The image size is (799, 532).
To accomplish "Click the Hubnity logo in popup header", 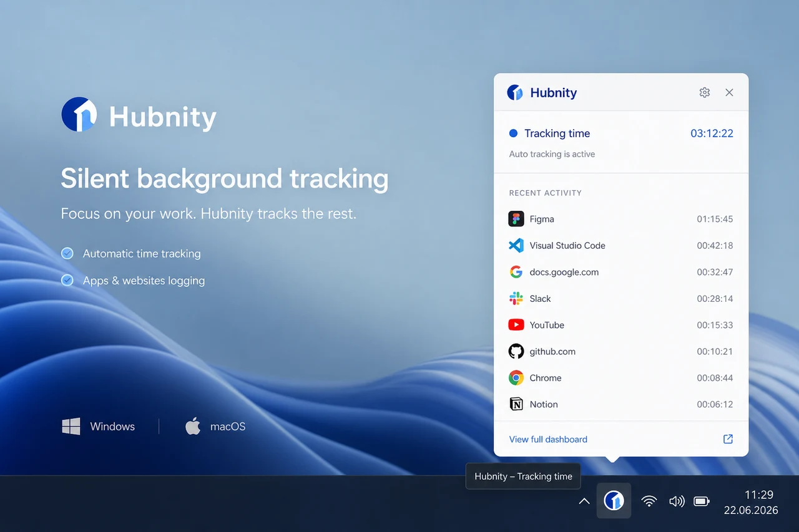I will (x=515, y=92).
